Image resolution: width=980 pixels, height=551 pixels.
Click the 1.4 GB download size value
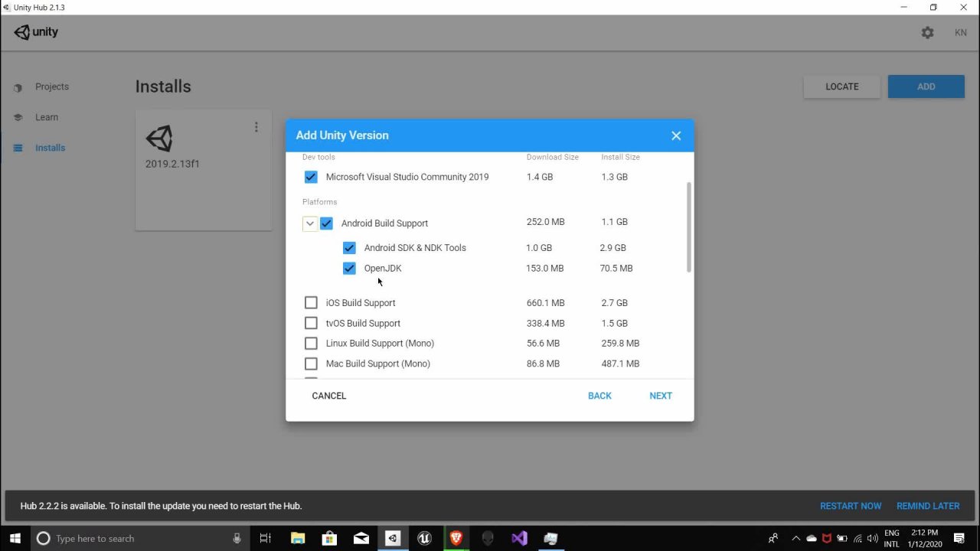(540, 177)
